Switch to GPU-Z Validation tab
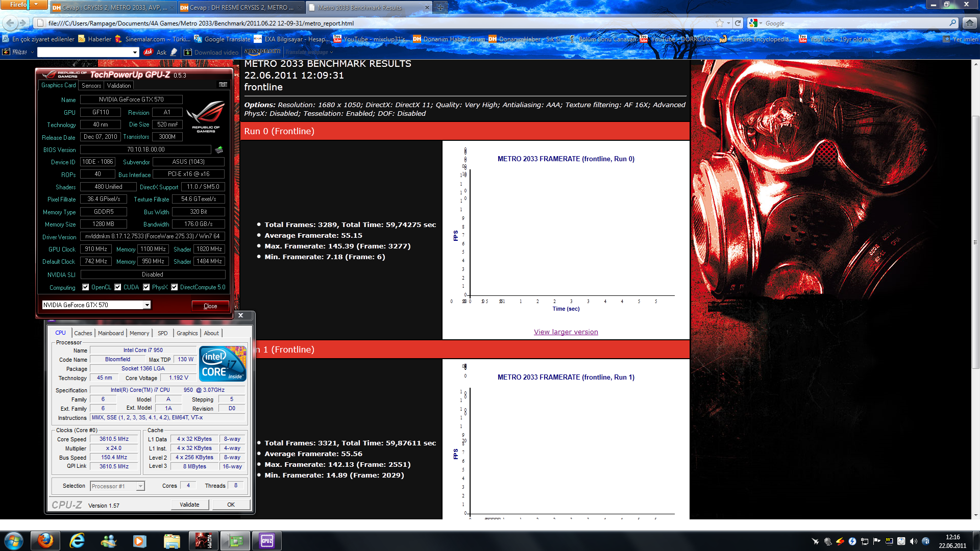 [119, 86]
